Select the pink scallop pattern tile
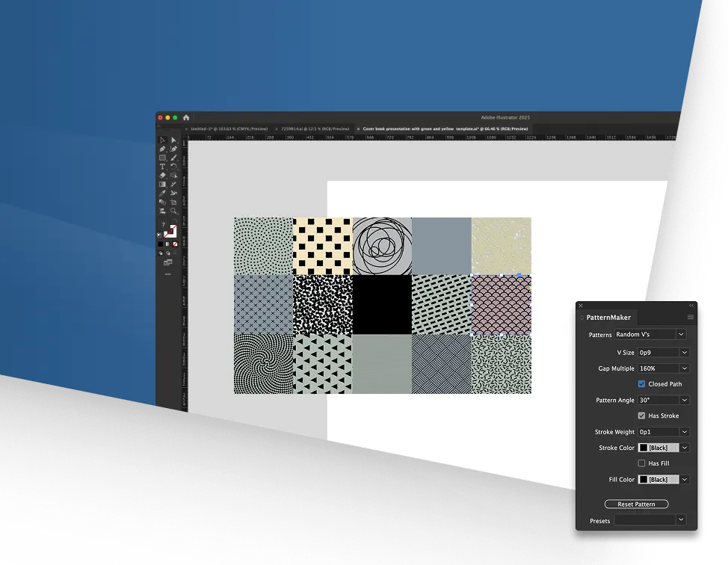Image resolution: width=728 pixels, height=565 pixels. pos(502,305)
